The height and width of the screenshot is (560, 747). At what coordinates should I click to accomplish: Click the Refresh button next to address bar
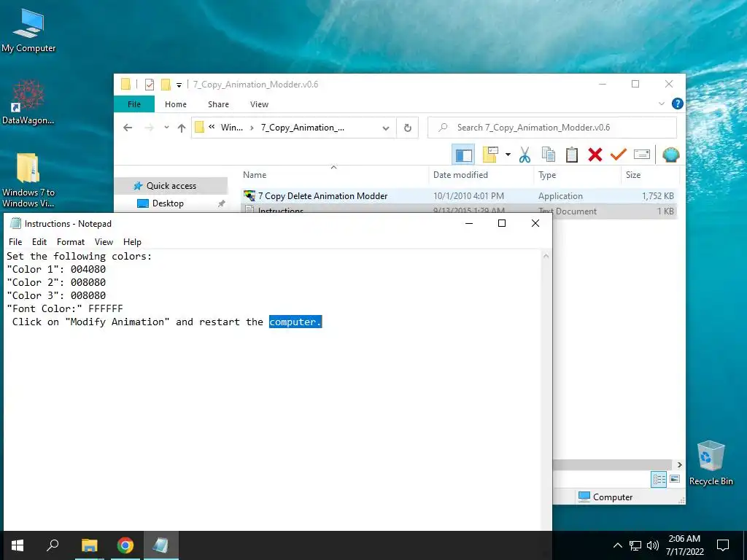[x=407, y=128]
